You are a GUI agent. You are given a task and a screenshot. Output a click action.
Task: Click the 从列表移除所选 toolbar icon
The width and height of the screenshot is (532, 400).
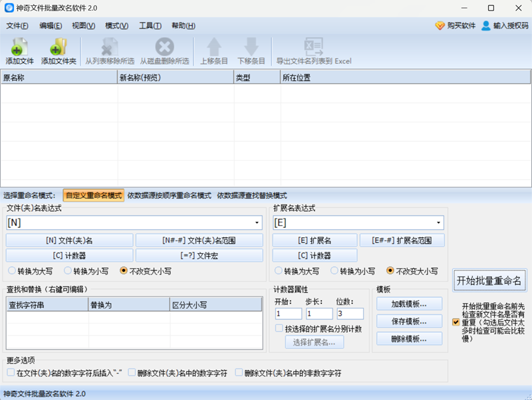[x=109, y=47]
